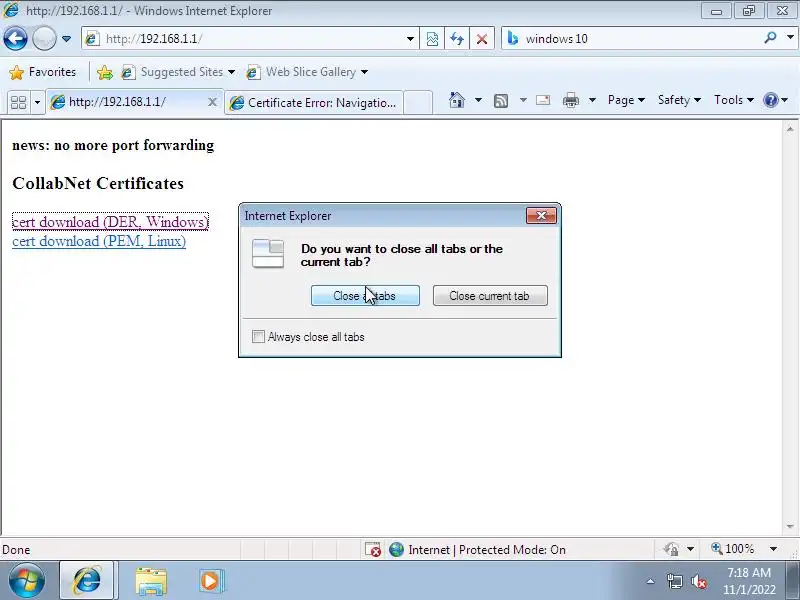Click the status bar privacy lock icon

click(671, 549)
